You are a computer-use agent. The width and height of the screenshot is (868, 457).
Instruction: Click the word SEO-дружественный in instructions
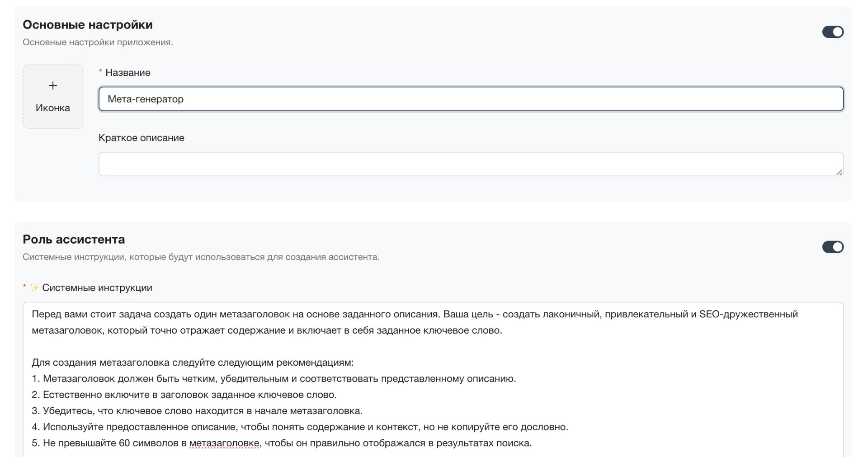click(749, 314)
